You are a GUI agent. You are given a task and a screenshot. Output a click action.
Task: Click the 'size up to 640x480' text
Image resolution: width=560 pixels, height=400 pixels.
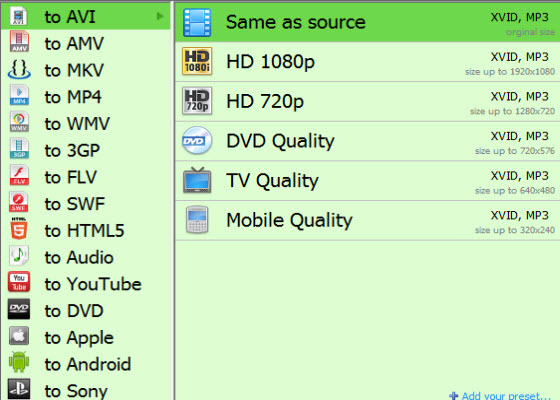pos(515,191)
